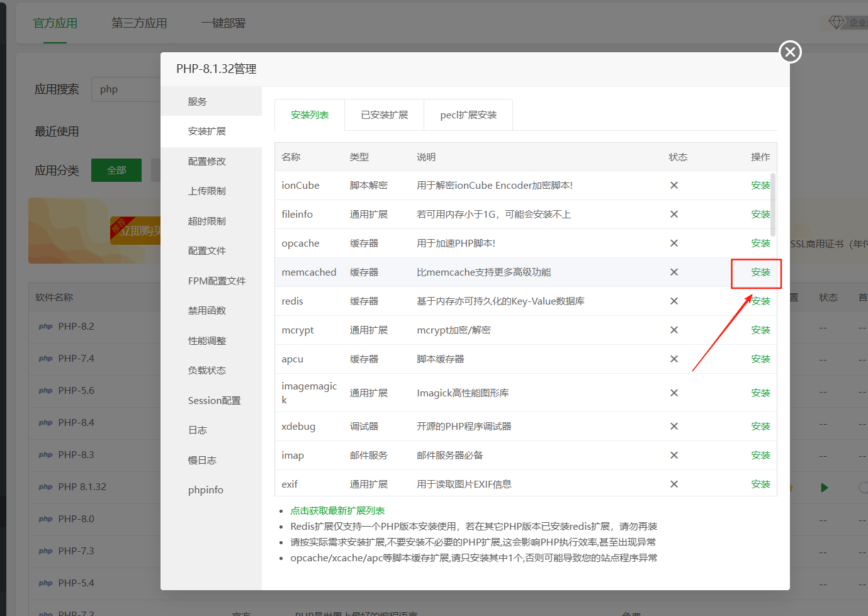The image size is (868, 616).
Task: Open 慢日志 in the sidebar
Action: [211, 460]
